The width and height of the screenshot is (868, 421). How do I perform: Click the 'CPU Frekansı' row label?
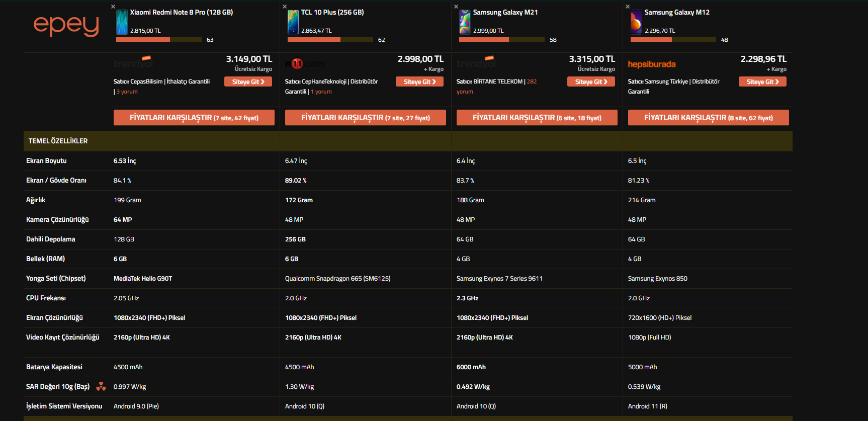(x=46, y=298)
